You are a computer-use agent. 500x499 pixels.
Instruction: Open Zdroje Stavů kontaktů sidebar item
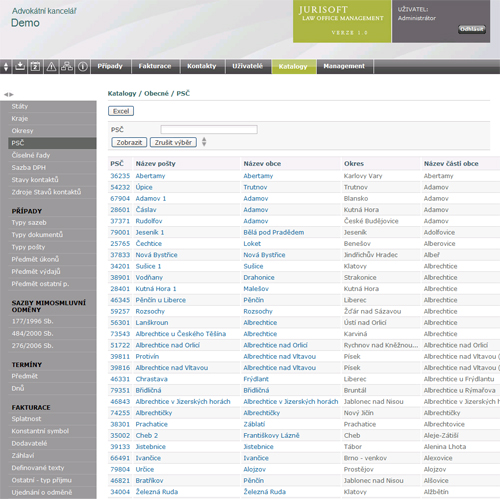click(52, 192)
